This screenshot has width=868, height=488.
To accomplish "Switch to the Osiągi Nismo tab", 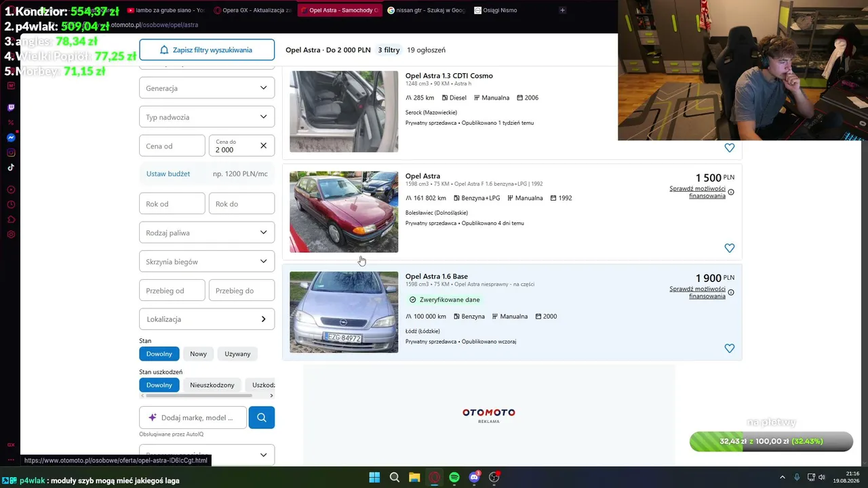I will tap(513, 10).
